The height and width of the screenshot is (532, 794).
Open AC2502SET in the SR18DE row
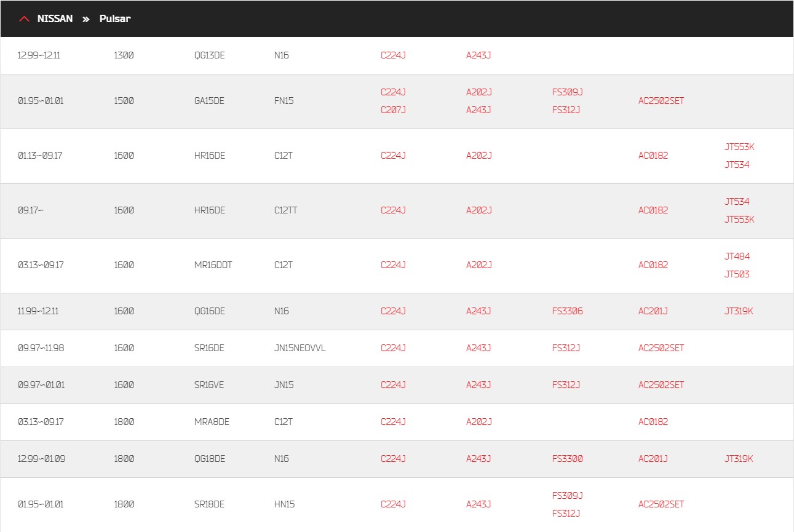click(661, 504)
